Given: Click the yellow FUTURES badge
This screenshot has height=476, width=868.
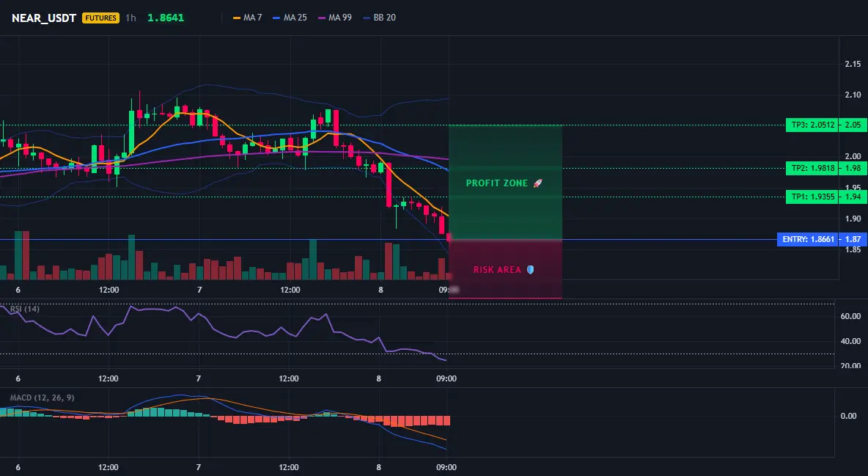Looking at the screenshot, I should point(100,18).
